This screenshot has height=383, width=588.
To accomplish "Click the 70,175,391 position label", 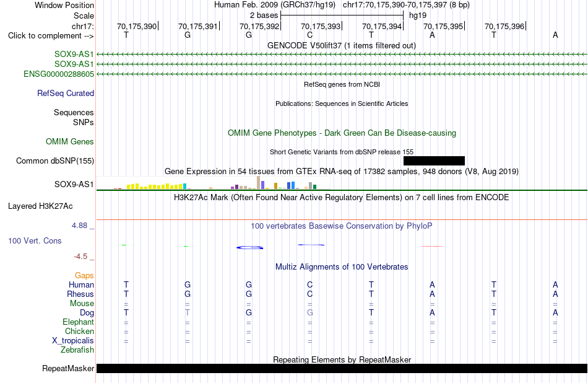I will click(x=198, y=26).
